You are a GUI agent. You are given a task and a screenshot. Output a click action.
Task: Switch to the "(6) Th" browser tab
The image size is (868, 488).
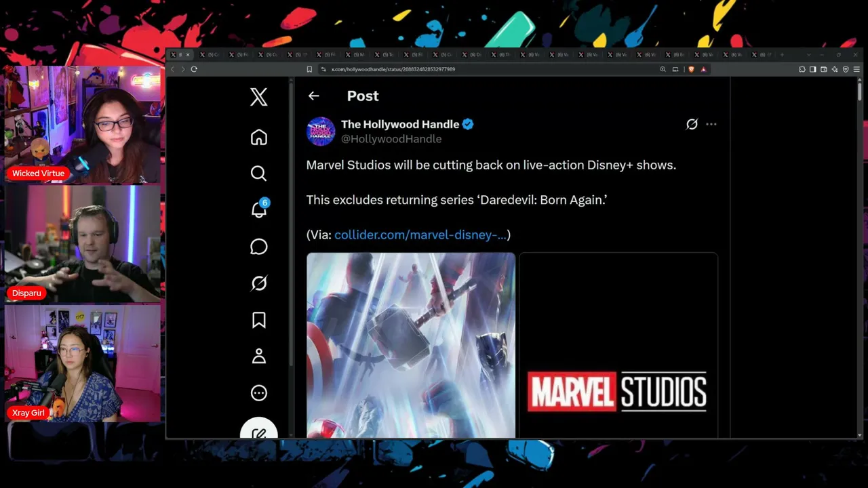click(501, 54)
